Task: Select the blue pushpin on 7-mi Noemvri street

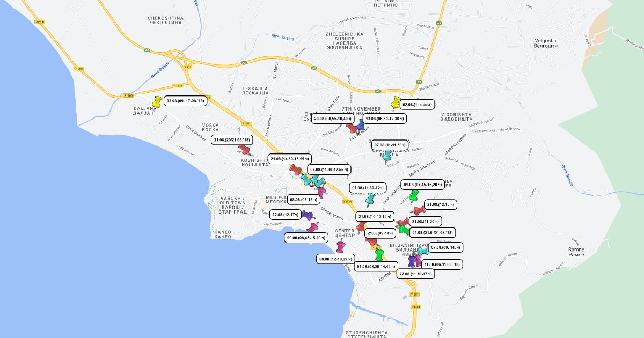Action: pos(361,126)
